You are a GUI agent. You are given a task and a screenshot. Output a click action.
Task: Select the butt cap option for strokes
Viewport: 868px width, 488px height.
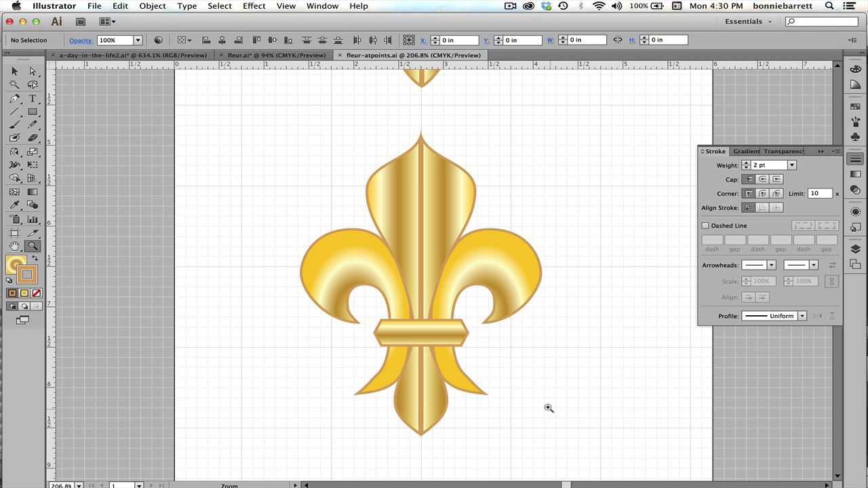[748, 179]
